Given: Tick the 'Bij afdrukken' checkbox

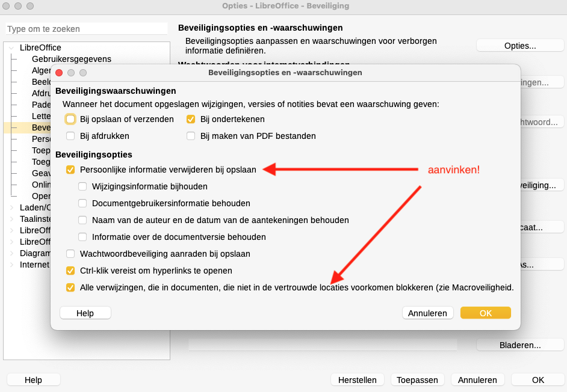Looking at the screenshot, I should [x=71, y=136].
